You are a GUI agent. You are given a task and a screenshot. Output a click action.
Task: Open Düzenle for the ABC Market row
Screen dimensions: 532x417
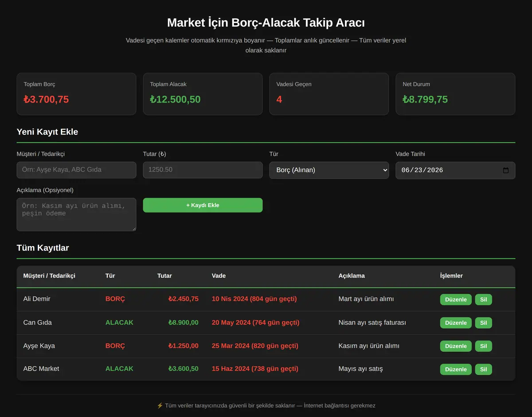point(456,369)
